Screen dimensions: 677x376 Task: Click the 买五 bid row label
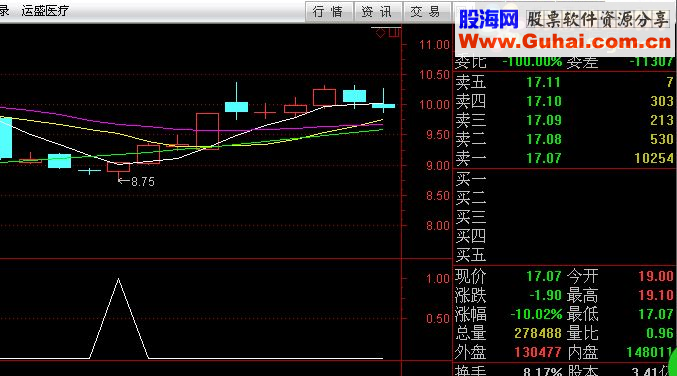coord(471,255)
